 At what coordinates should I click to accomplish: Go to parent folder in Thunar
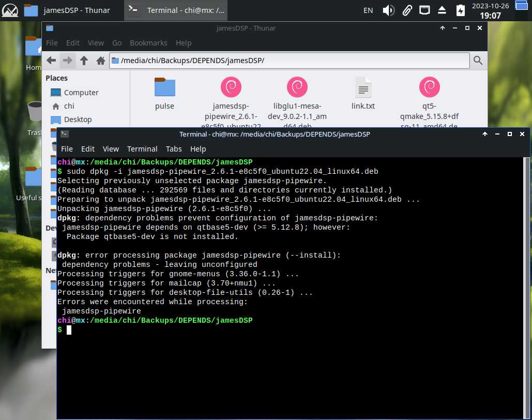pos(84,61)
